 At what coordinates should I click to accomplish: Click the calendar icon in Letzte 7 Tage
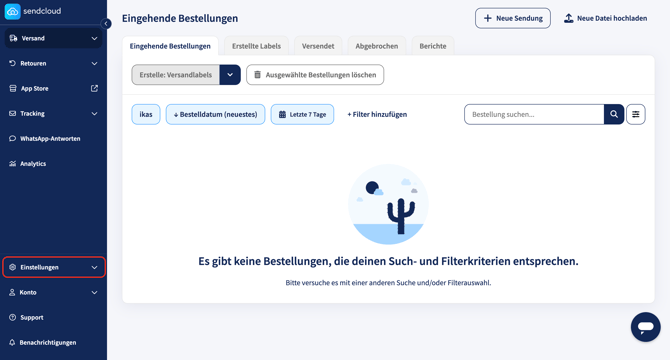(282, 114)
